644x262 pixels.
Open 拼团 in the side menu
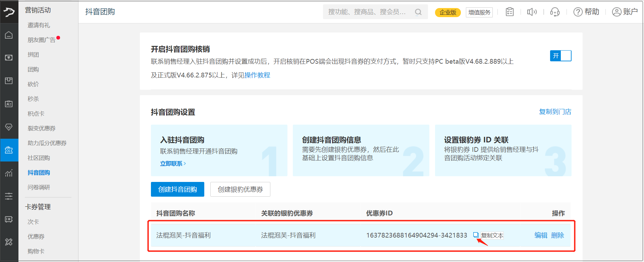[33, 55]
